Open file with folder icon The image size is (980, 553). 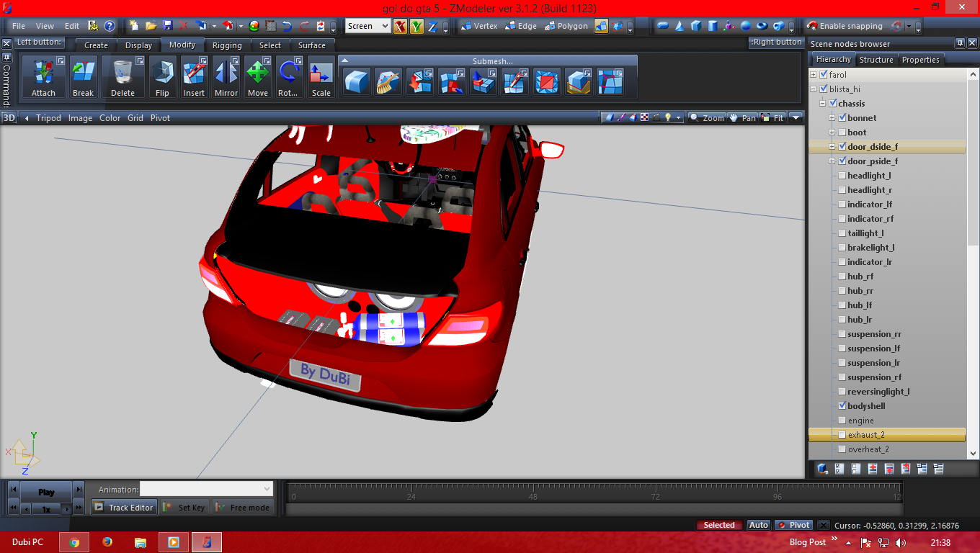tap(151, 26)
